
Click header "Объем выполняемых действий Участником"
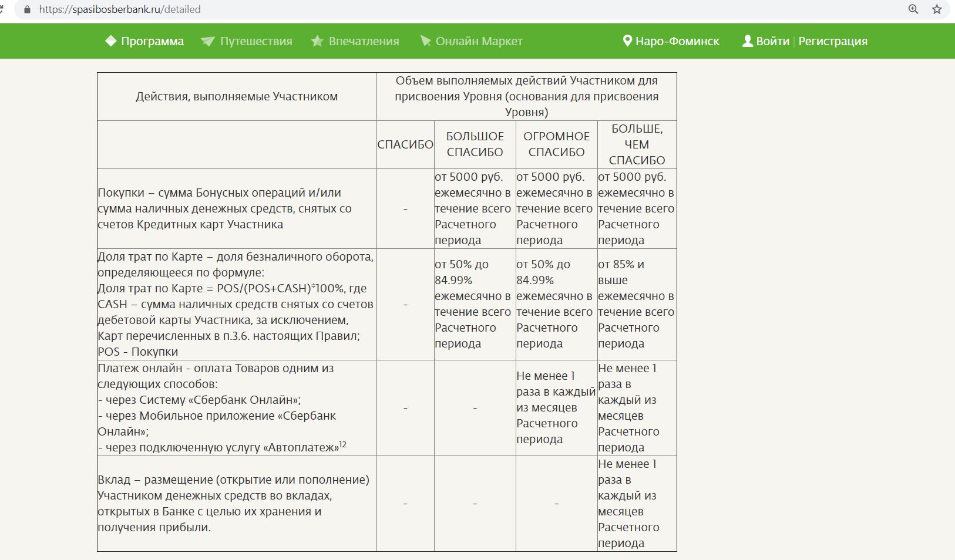[x=526, y=96]
